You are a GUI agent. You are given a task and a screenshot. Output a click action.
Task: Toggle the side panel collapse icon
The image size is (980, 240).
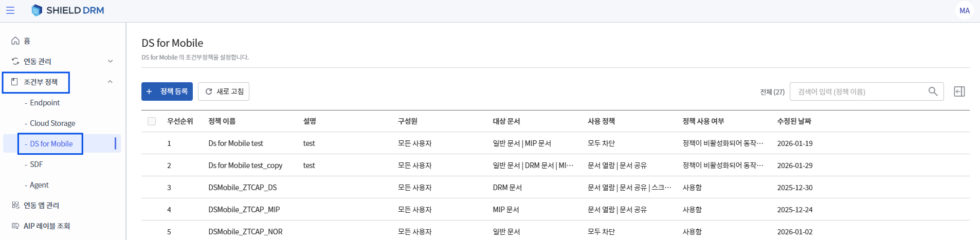coord(959,91)
